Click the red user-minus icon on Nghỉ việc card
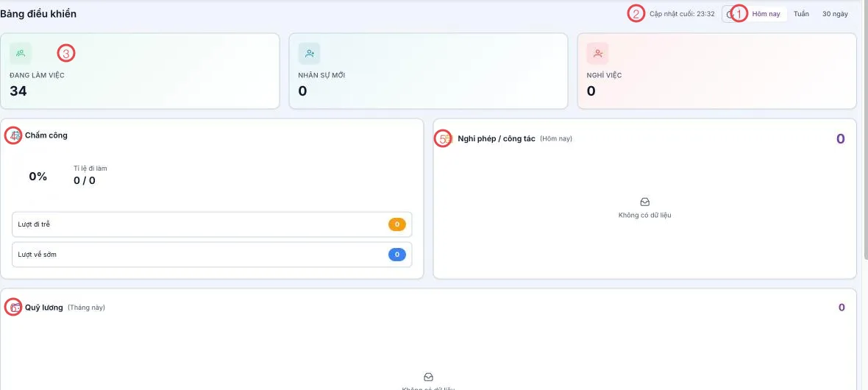This screenshot has height=390, width=868. (598, 53)
